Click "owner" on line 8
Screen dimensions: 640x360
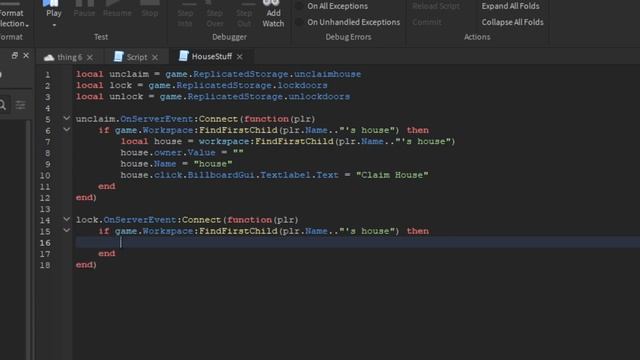coord(168,153)
